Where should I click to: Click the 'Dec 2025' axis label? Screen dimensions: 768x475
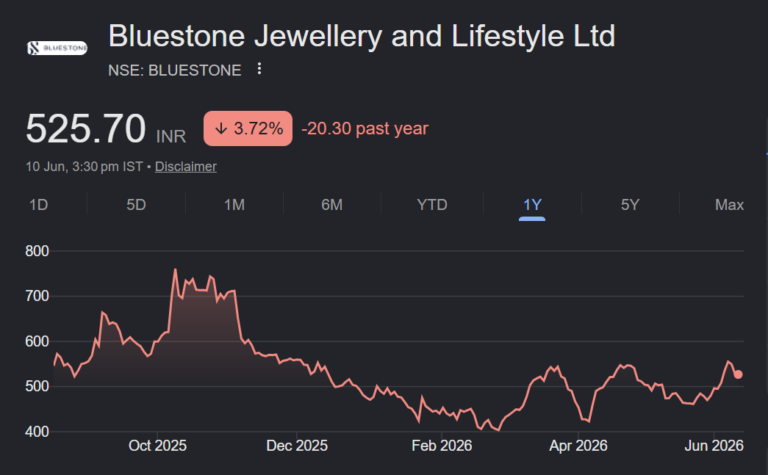coord(297,445)
